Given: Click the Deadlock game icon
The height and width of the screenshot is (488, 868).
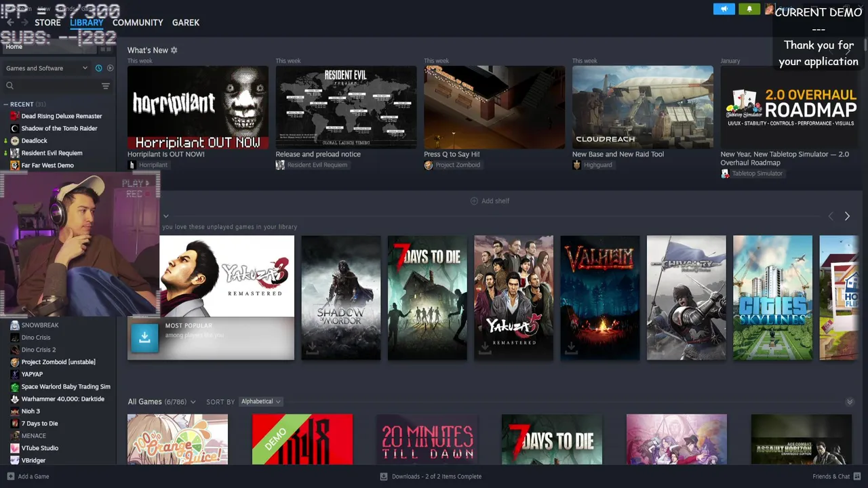Looking at the screenshot, I should (x=15, y=140).
